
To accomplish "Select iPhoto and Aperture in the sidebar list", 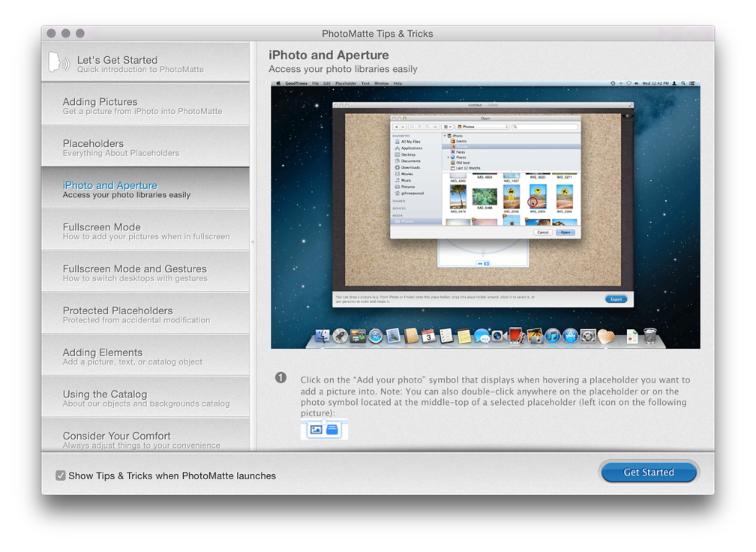I will [145, 188].
